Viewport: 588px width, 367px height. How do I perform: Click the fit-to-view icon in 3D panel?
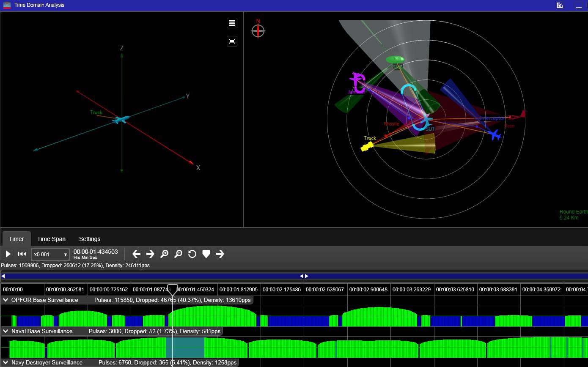[x=232, y=41]
